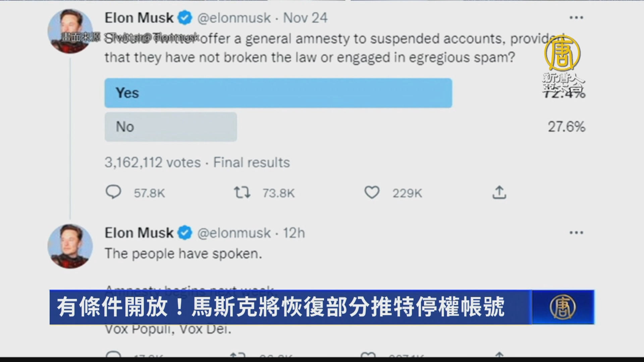This screenshot has width=644, height=362.
Task: Click the share icon on the poll tweet
Action: click(x=499, y=192)
